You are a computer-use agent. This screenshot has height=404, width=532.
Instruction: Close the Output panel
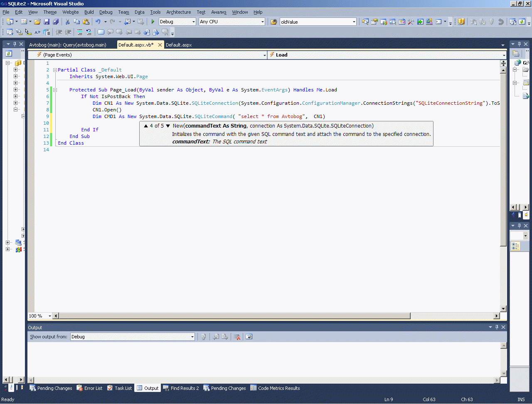click(x=503, y=327)
